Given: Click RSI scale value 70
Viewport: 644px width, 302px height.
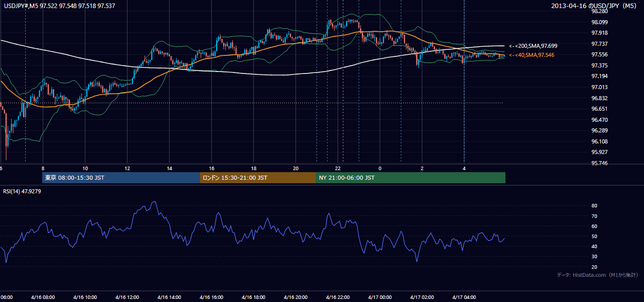Looking at the screenshot, I should (595, 216).
